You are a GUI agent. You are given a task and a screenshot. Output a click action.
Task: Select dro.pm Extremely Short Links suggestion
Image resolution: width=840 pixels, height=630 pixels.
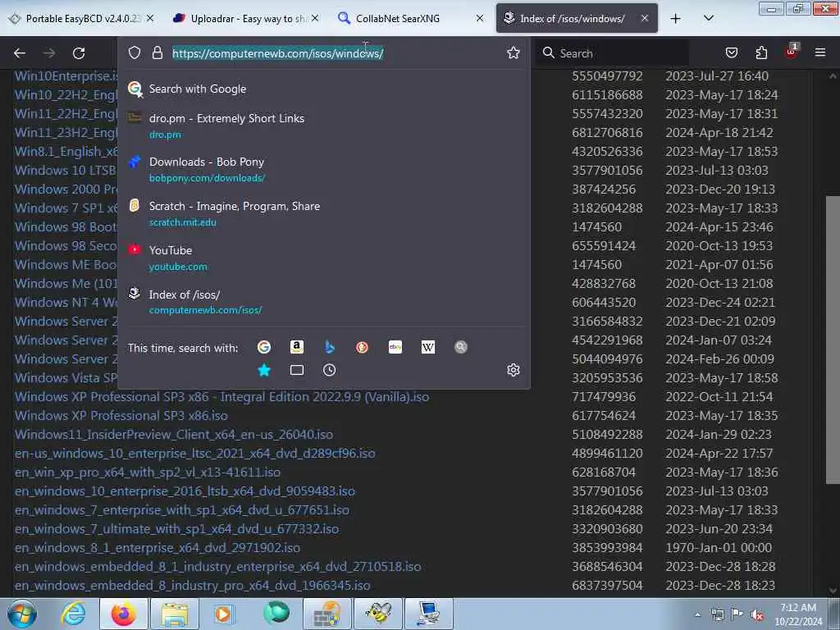[x=323, y=126]
